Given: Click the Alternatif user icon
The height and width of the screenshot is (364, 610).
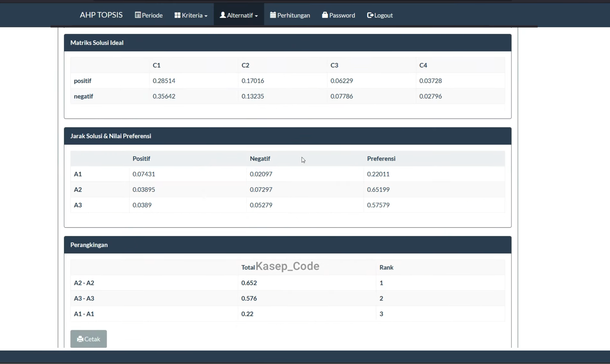Looking at the screenshot, I should pyautogui.click(x=223, y=15).
